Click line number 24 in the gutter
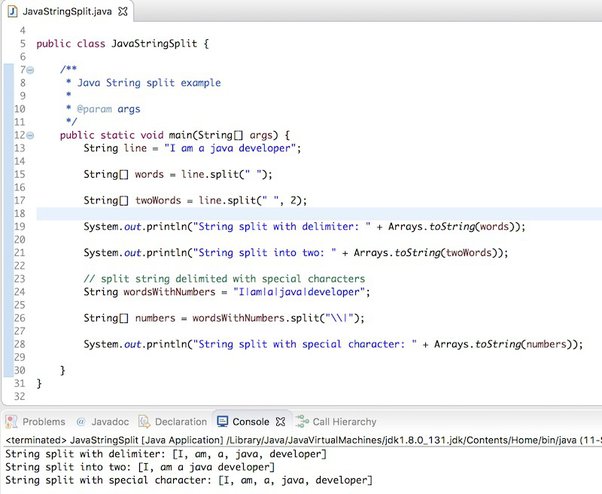 click(20, 292)
